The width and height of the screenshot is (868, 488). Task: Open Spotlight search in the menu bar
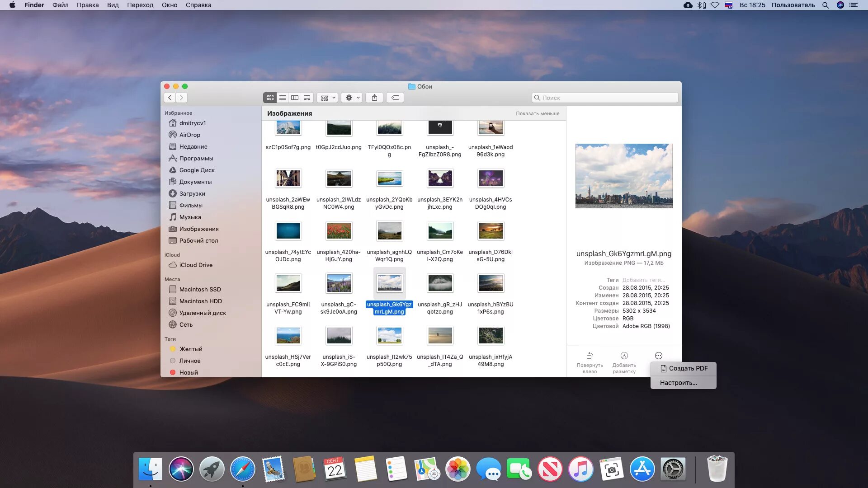826,5
